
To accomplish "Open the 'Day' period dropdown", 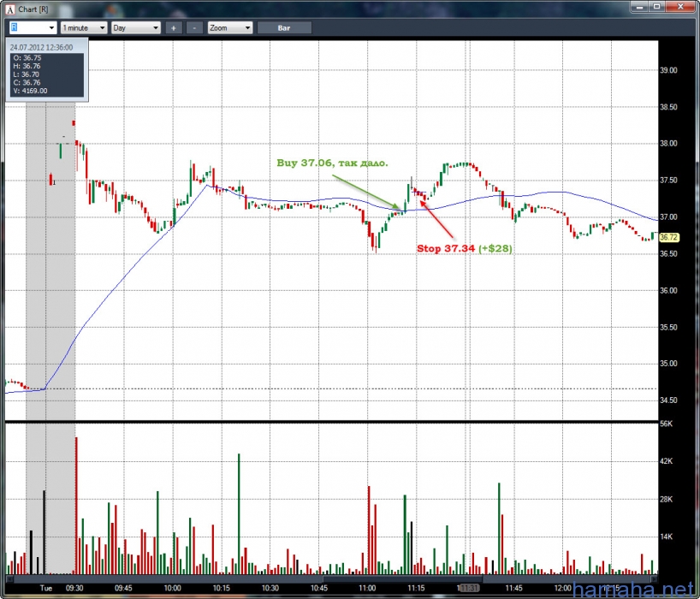I will pos(135,27).
